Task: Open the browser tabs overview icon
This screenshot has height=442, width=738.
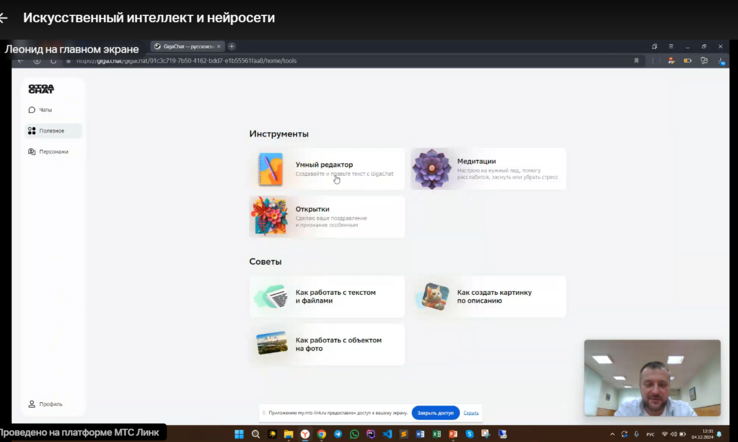Action: pyautogui.click(x=654, y=47)
